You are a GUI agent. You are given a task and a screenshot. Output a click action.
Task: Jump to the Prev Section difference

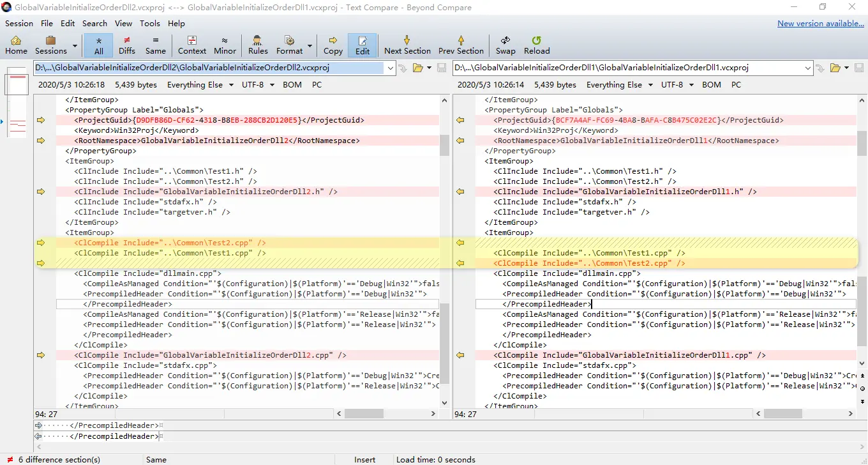[461, 45]
